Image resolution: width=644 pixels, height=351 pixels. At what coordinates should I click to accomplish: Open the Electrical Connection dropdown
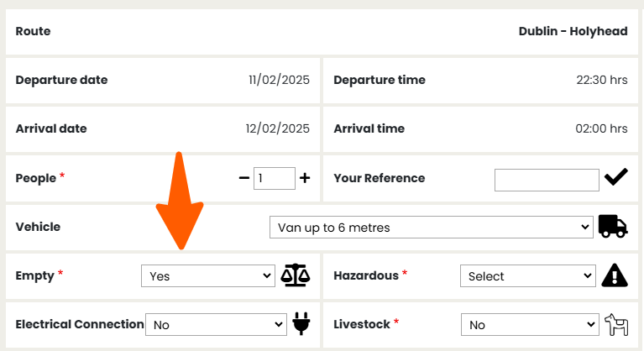pos(216,325)
